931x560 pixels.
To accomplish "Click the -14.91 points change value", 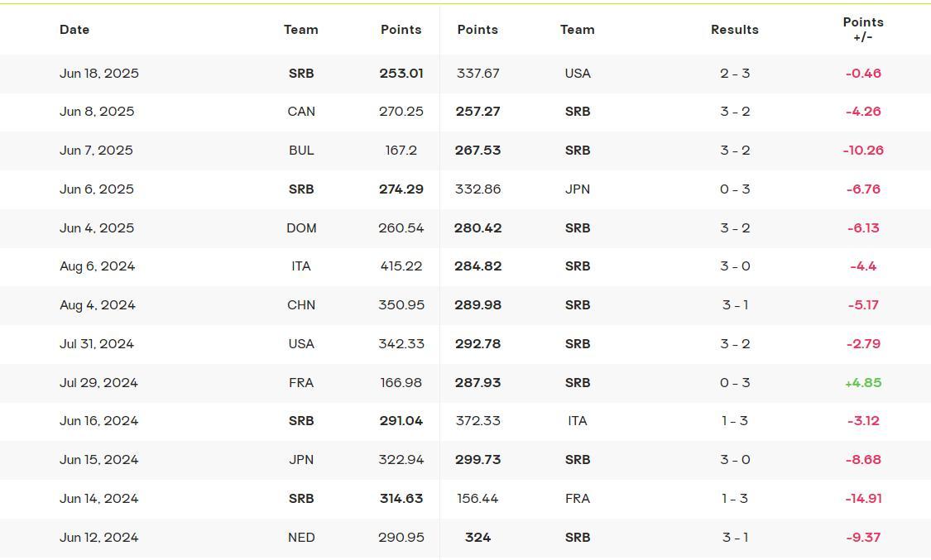I will 863,499.
